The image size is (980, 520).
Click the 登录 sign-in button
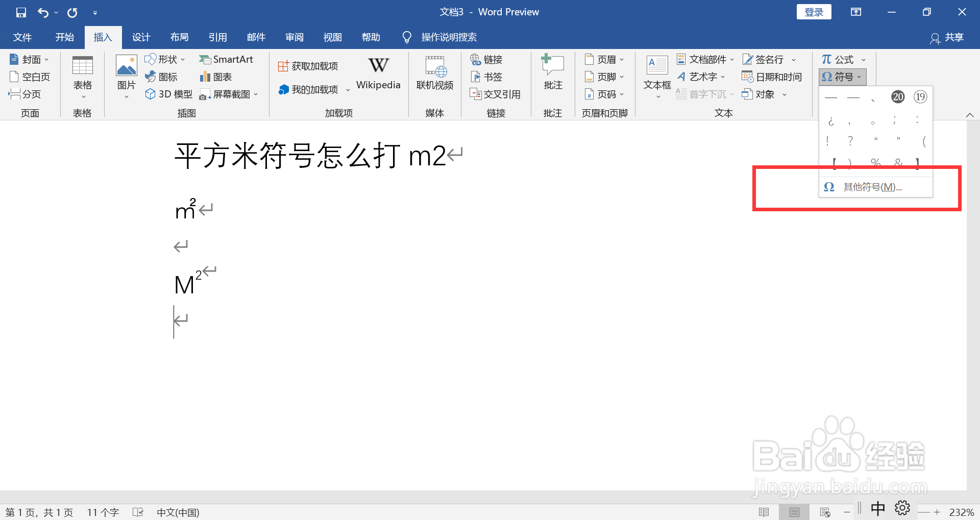814,11
